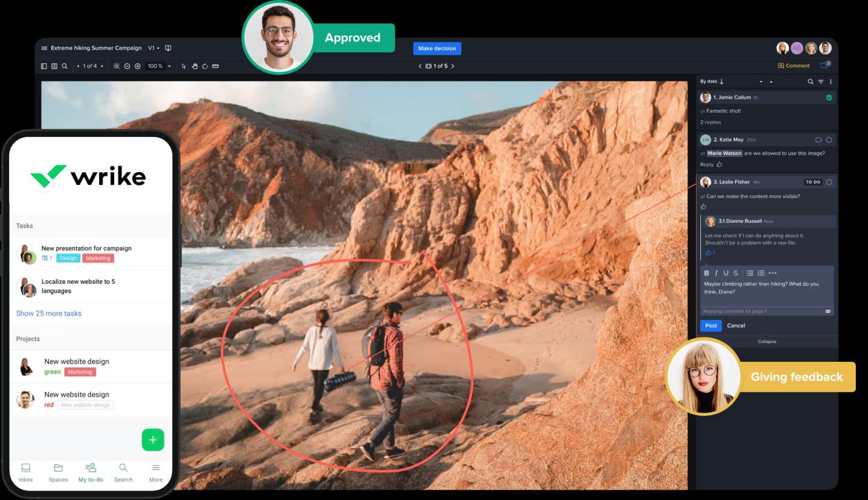Open the My to-do tab on the phone
The width and height of the screenshot is (868, 500).
coord(91,472)
